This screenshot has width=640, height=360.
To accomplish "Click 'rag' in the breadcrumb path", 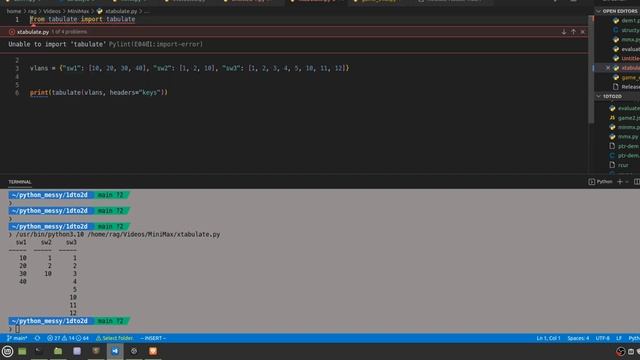I will [32, 11].
